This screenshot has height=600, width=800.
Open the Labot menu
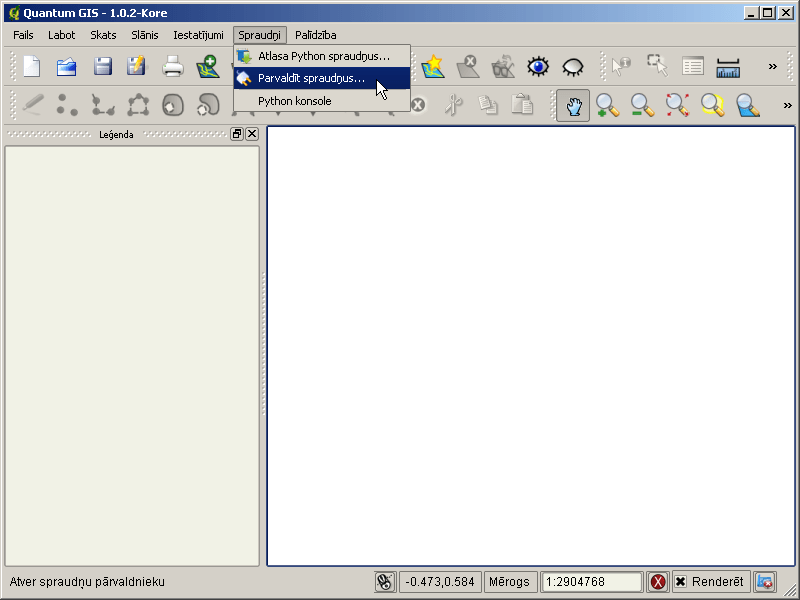pyautogui.click(x=62, y=35)
